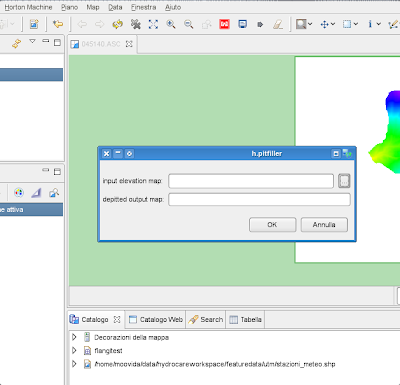Select stazioni_meteo.shp catalog entry
Viewport: 400px width, 385px height.
coord(215,364)
